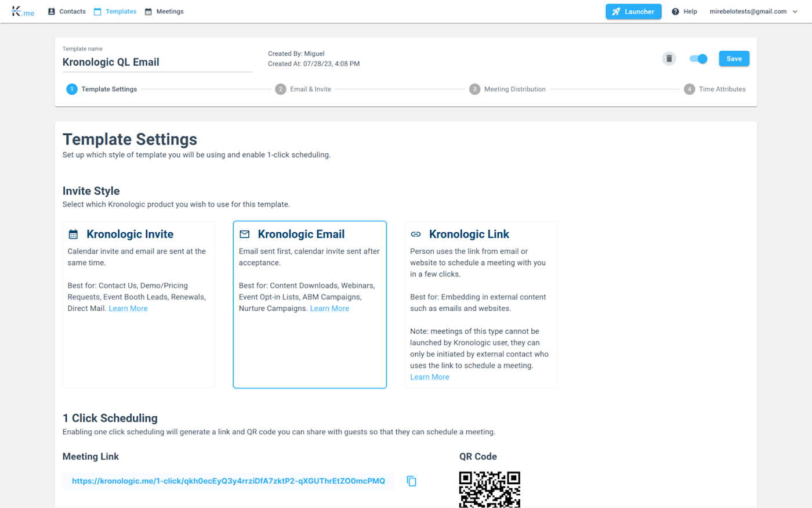This screenshot has width=812, height=508.
Task: Select the Kronologic Invite card
Action: [139, 305]
